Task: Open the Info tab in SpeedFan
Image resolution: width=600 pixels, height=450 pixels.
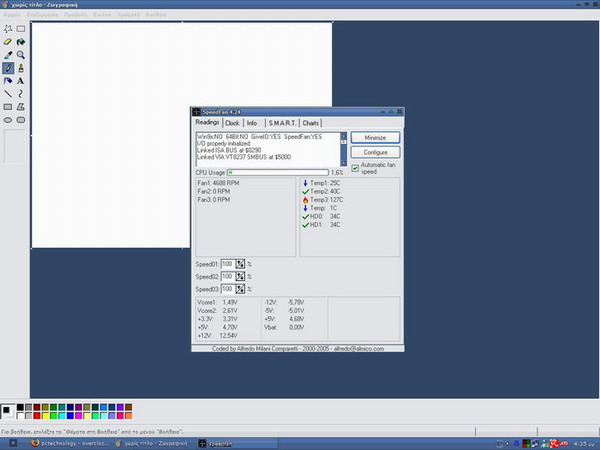Action: pyautogui.click(x=252, y=123)
